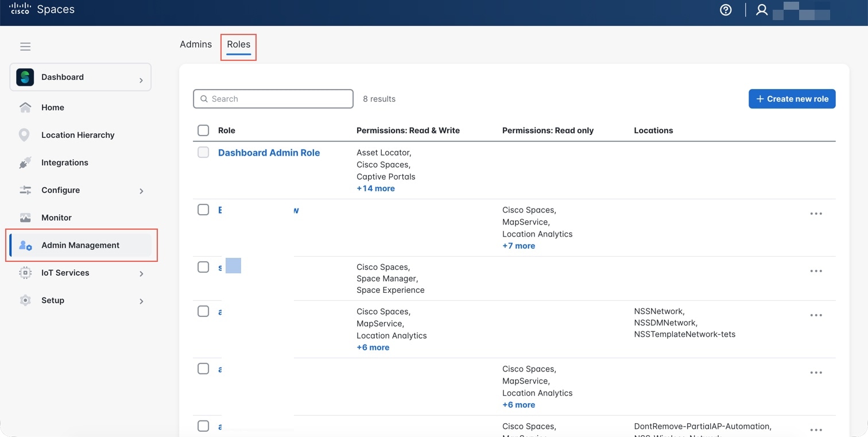Viewport: 868px width, 437px height.
Task: Select the Location Hierarchy pin icon
Action: pos(24,135)
